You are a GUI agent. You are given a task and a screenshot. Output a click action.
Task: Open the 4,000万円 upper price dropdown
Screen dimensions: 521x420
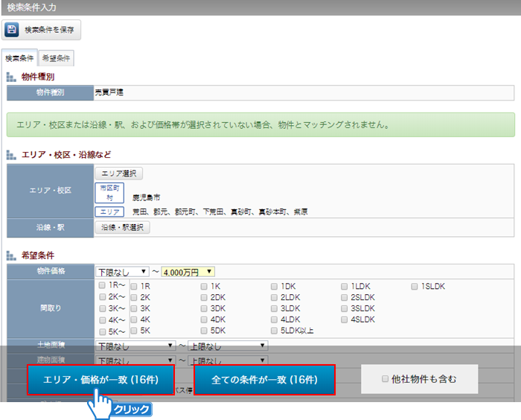click(188, 272)
